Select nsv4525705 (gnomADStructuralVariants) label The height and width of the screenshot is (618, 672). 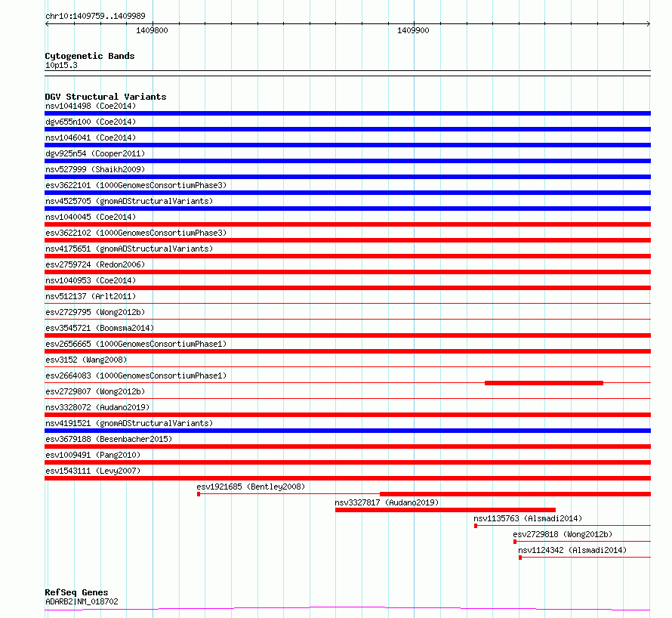point(129,201)
